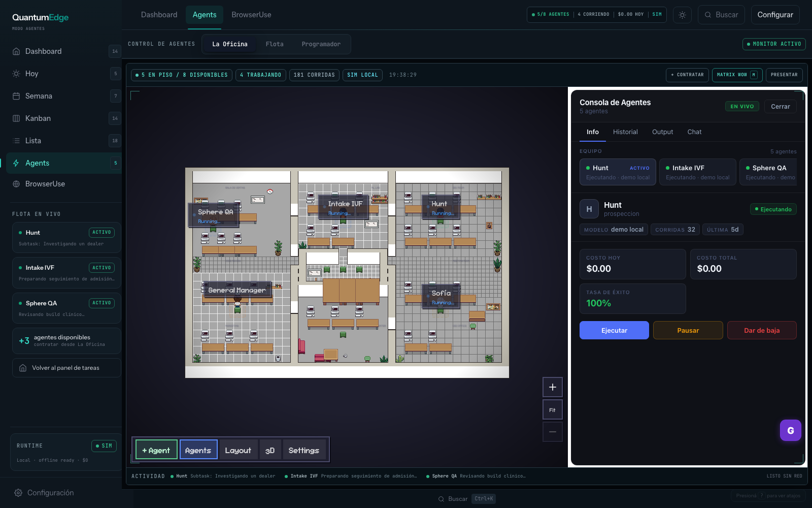The width and height of the screenshot is (812, 508).
Task: Zoom in with the plus button
Action: pyautogui.click(x=553, y=387)
